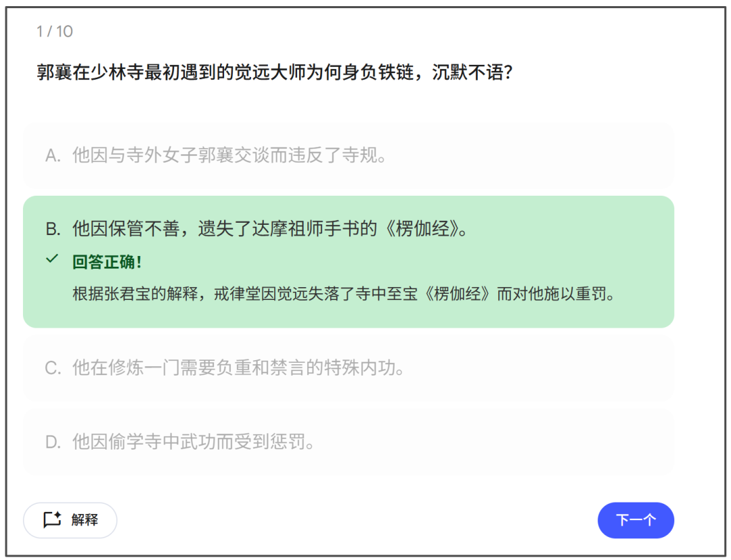731x560 pixels.
Task: Click the letter C. option marker
Action: pyautogui.click(x=53, y=368)
